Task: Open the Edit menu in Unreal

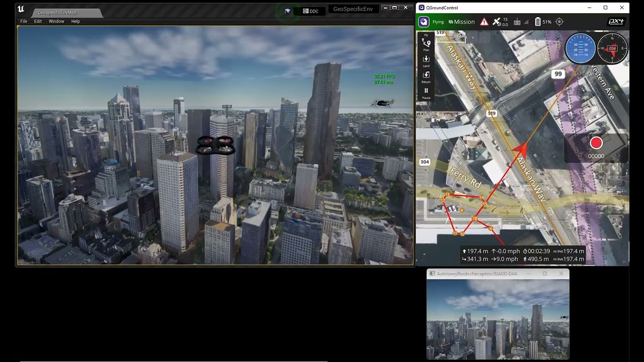Action: [38, 21]
